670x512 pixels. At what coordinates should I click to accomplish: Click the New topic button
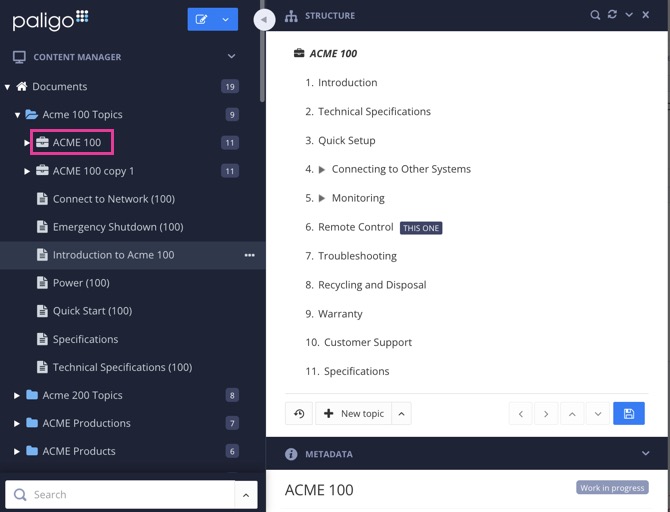[x=353, y=414]
